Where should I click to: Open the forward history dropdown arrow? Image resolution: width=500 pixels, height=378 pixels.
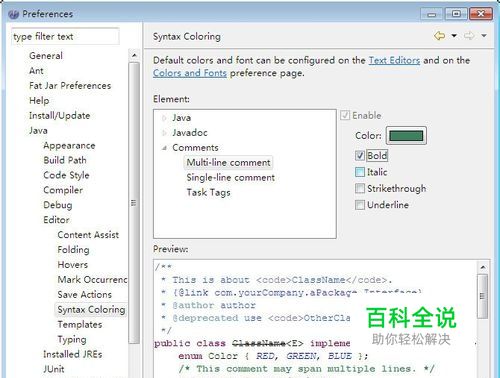tap(484, 36)
